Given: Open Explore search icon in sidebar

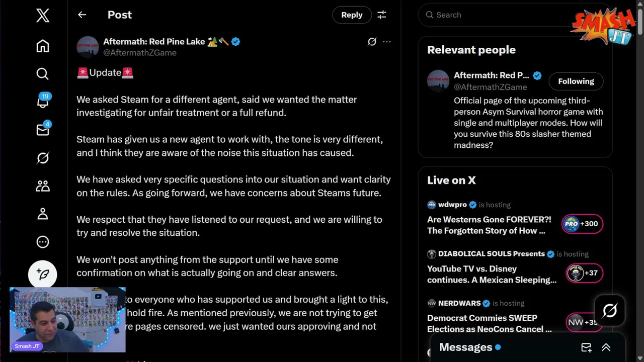Looking at the screenshot, I should coord(43,74).
